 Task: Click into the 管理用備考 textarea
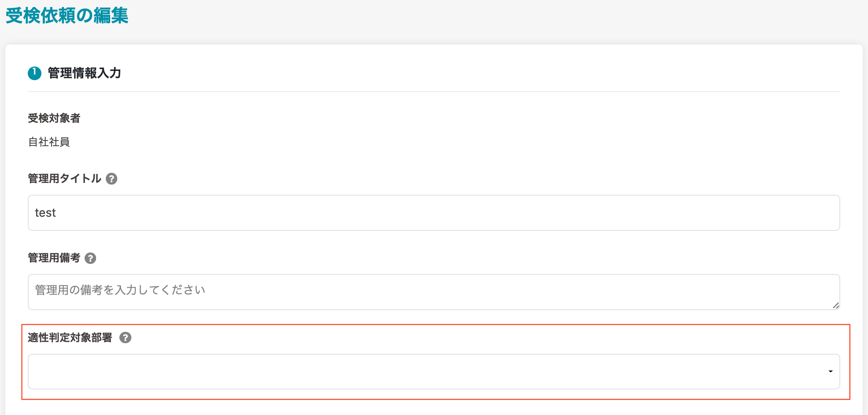click(x=434, y=292)
